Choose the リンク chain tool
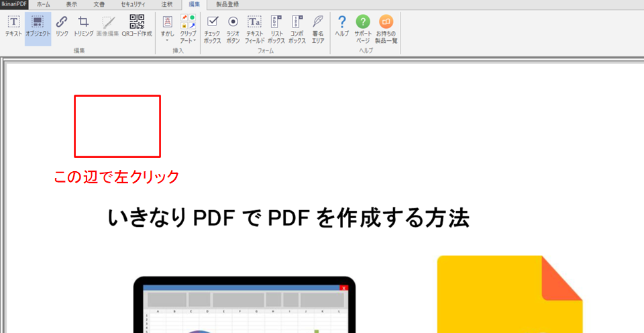The height and width of the screenshot is (333, 644). [62, 27]
